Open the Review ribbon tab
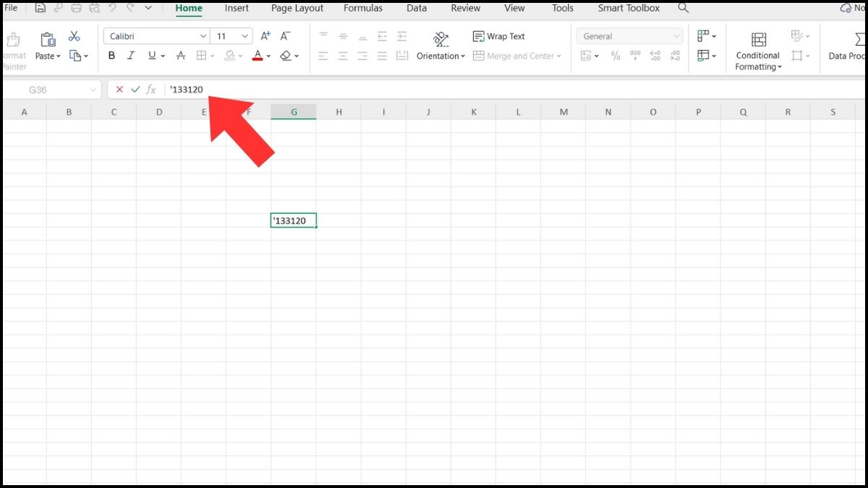 click(x=465, y=9)
